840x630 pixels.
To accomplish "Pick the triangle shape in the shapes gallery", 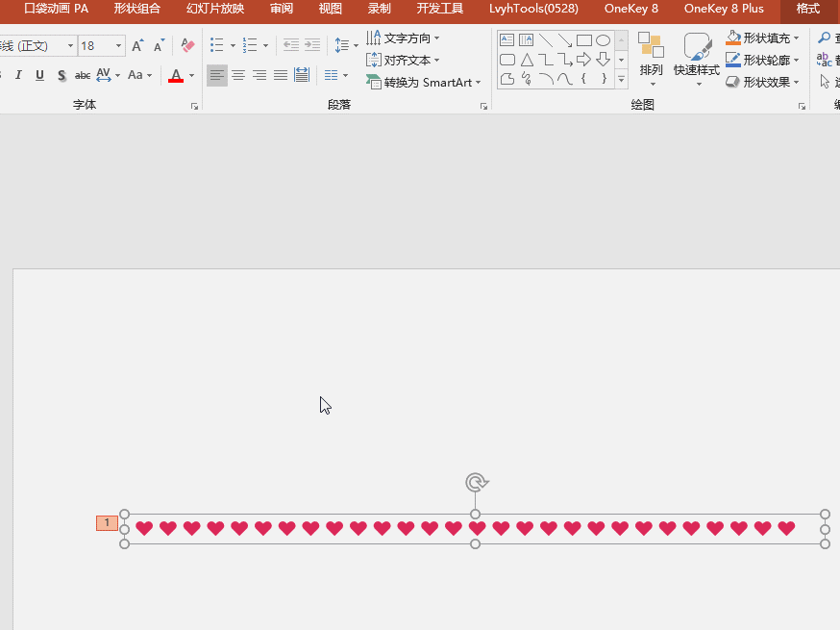I will point(527,60).
